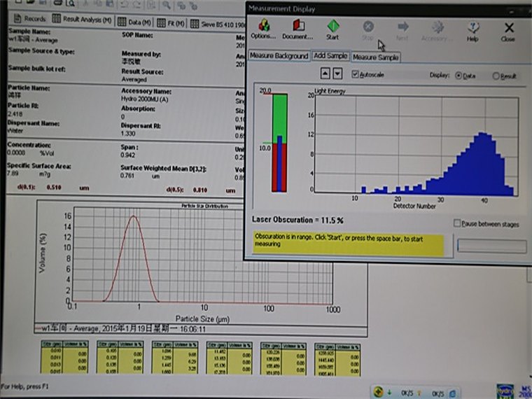The image size is (532, 399).
Task: Click the Laser Obscuration = 11.5 % text
Action: point(297,220)
